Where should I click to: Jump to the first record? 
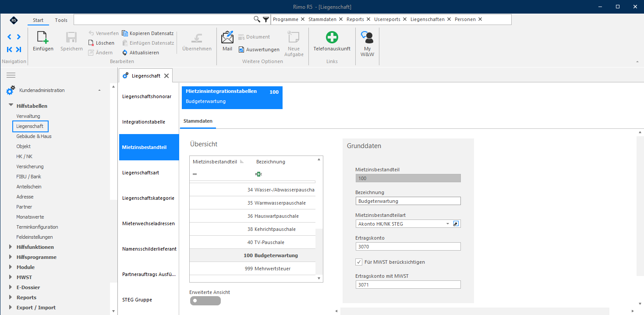tap(9, 50)
